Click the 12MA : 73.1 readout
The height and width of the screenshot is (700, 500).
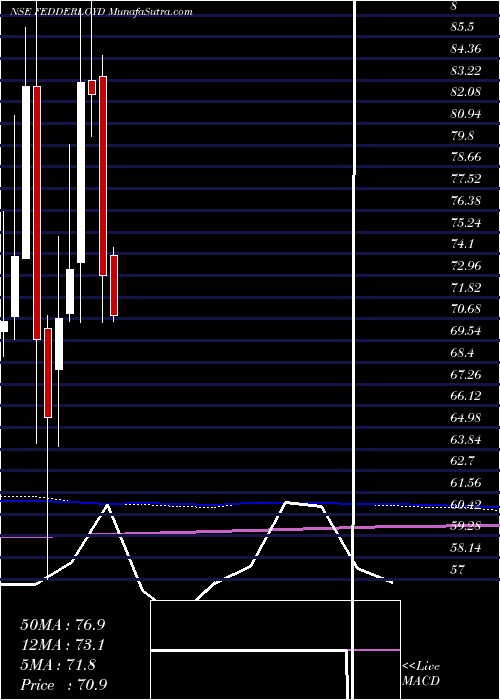63,645
